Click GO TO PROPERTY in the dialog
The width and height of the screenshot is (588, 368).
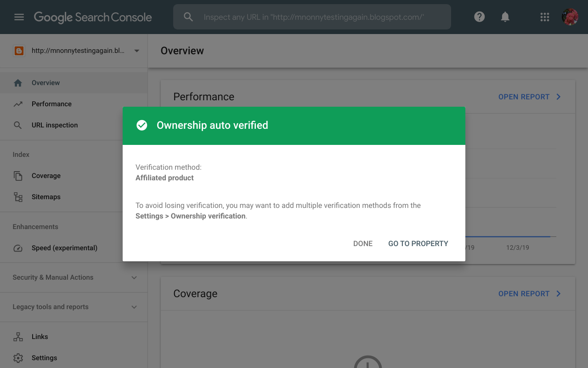(x=418, y=244)
